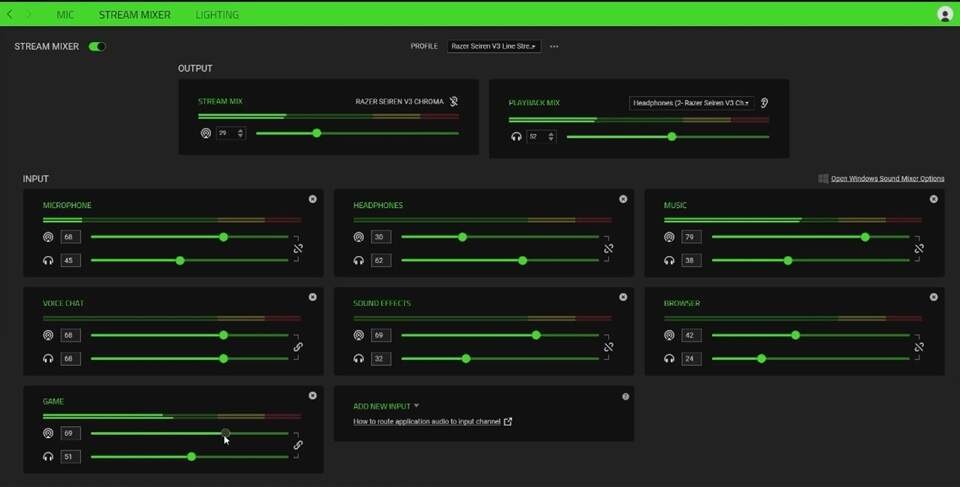Click Browser stream broadcast icon
The image size is (960, 487).
click(x=669, y=335)
